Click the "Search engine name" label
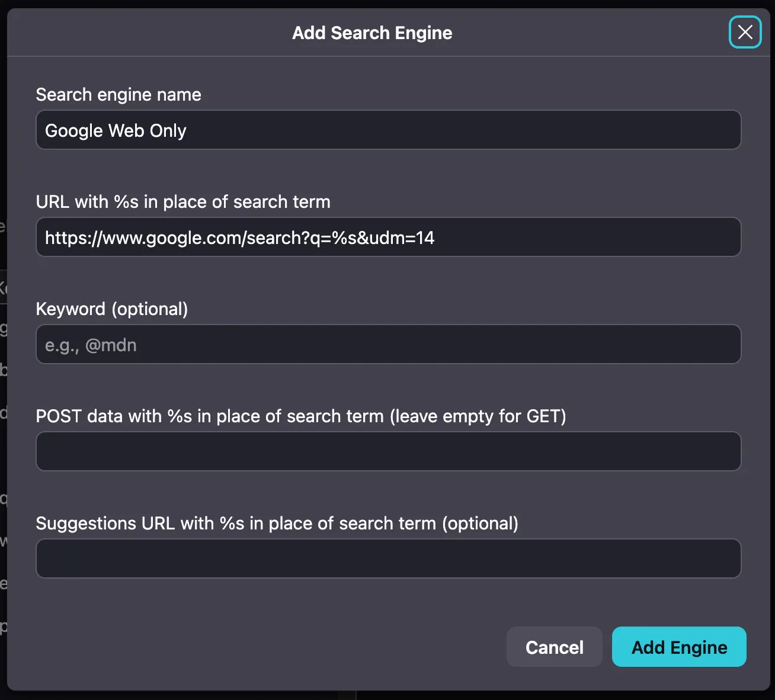Image resolution: width=775 pixels, height=700 pixels. (119, 94)
